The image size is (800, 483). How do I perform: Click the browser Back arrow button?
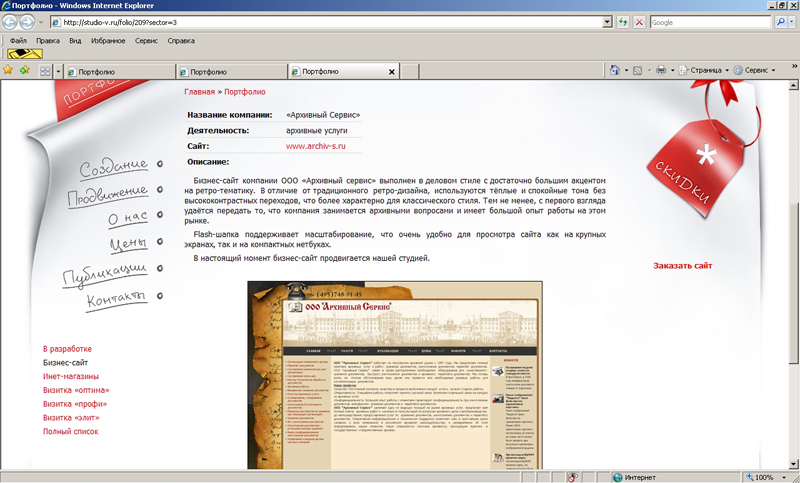[10, 22]
